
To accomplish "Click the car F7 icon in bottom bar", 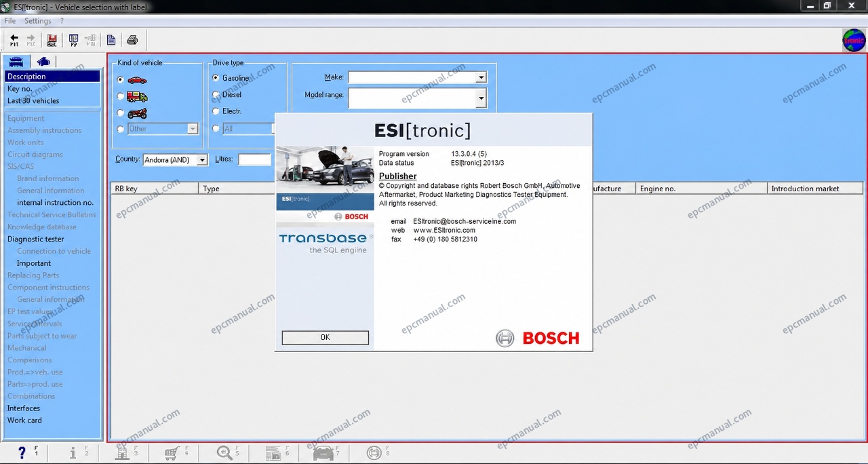I will coord(323,452).
